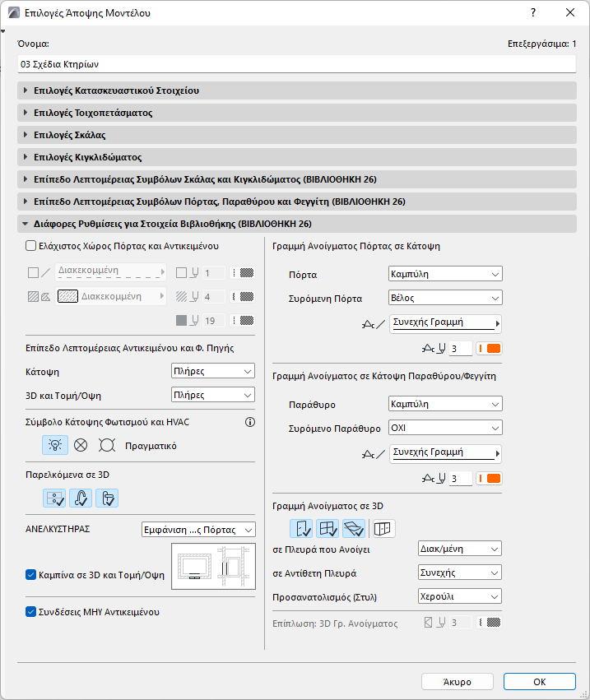This screenshot has width=590, height=700.
Task: Expand Επίπεδο Λεπτομέρειας Συμβόλων Σκάλας και Κιγκλιδώματος
Action: click(297, 179)
